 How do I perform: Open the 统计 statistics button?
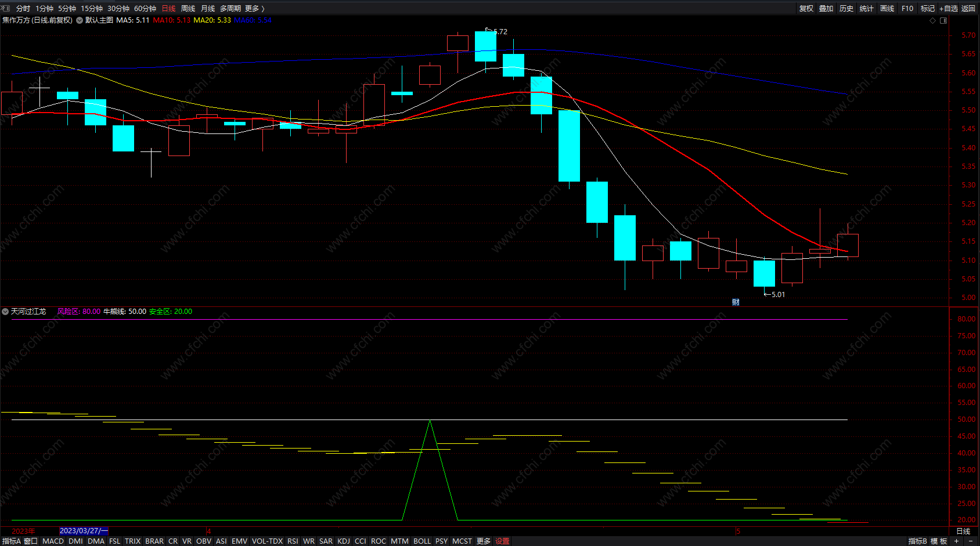point(867,8)
